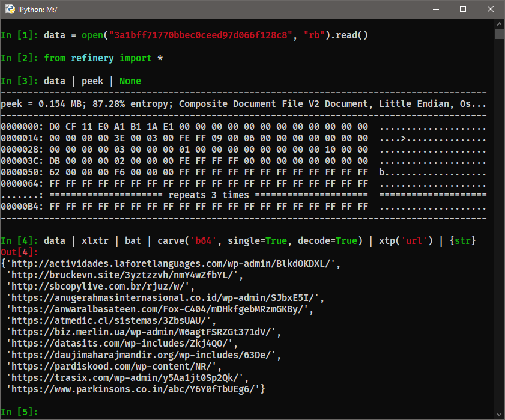Click hex row at offset 000003C
The image size is (505, 420).
tap(243, 161)
